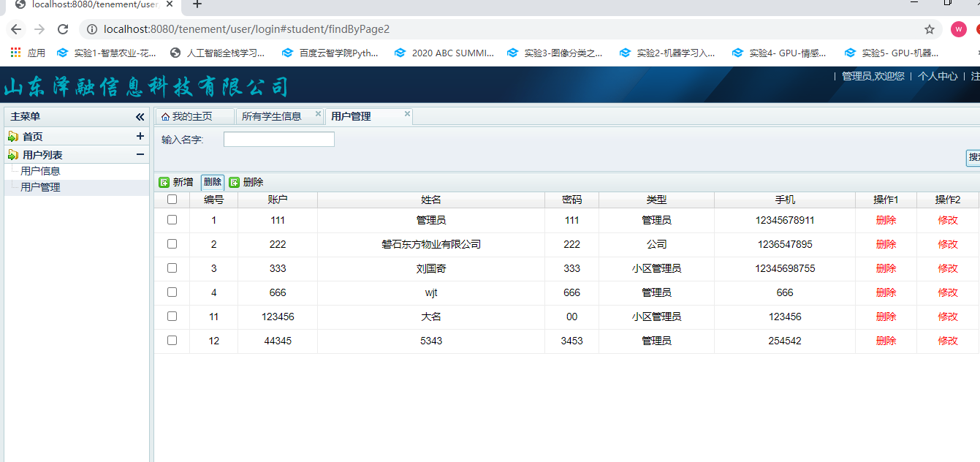This screenshot has height=462, width=980.
Task: Open new browser tab with plus icon
Action: (x=197, y=4)
